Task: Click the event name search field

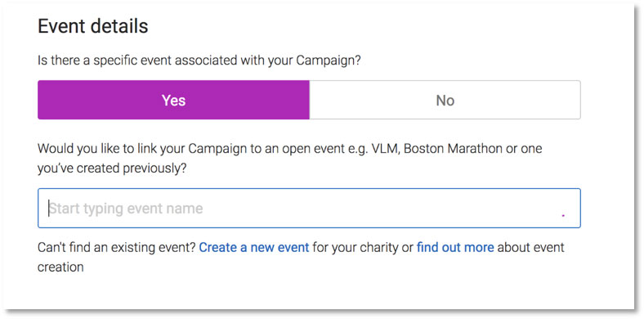Action: point(309,208)
